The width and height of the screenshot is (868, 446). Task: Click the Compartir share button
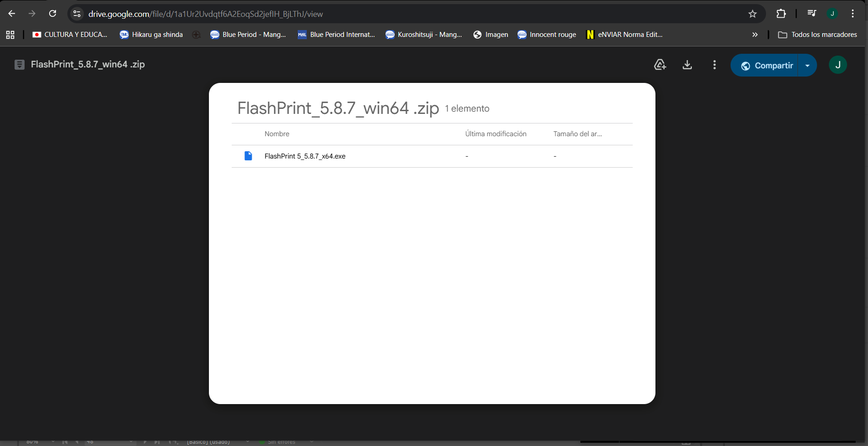[x=766, y=66]
